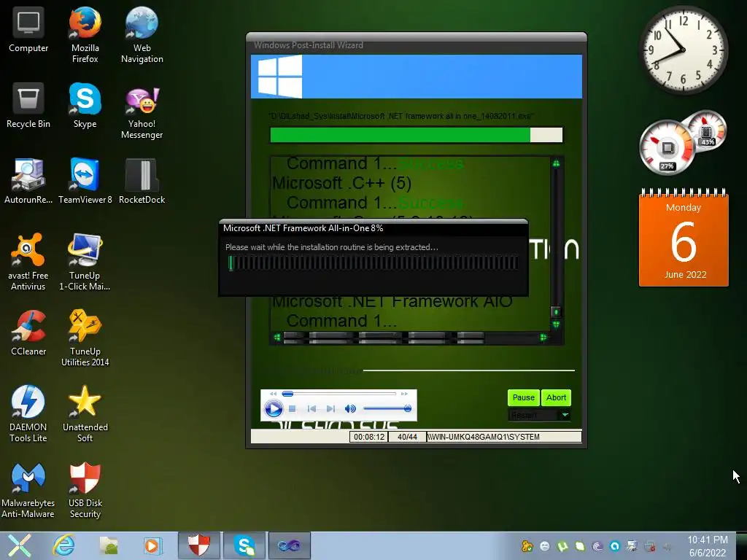Open the Unattended Soft star icon

[x=85, y=414]
